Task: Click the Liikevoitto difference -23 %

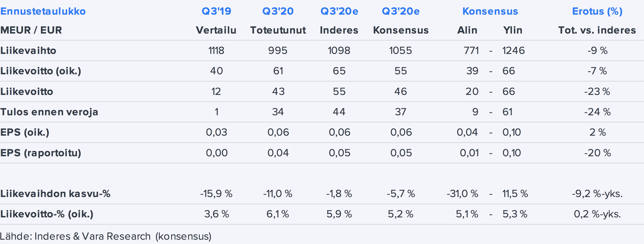Action: click(597, 92)
